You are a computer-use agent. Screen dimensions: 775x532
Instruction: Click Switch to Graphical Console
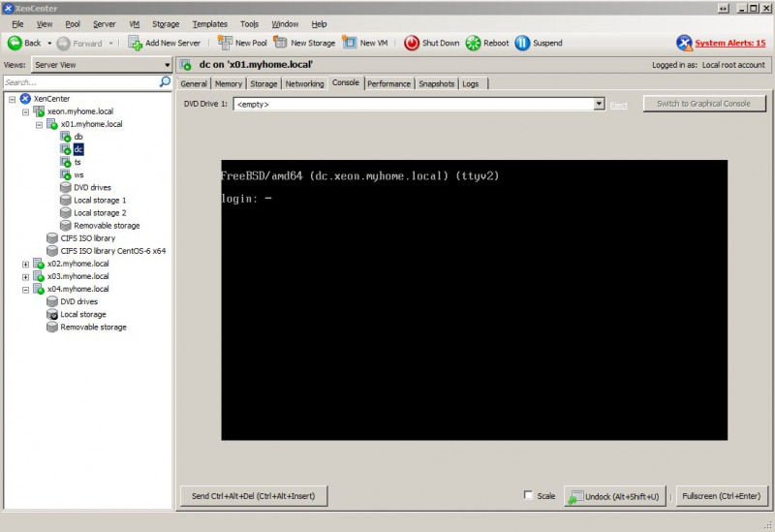click(704, 104)
